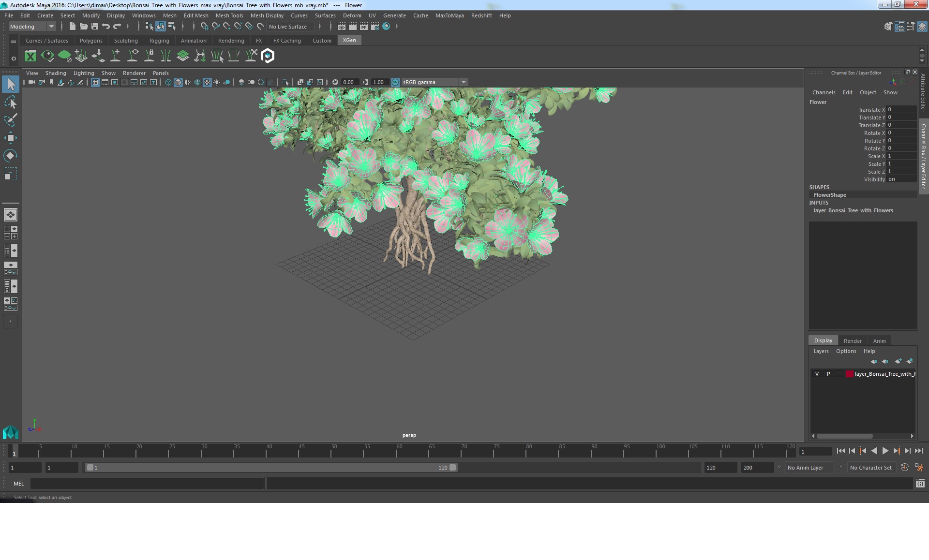This screenshot has width=929, height=560.
Task: Choose the Move tool in toolbox
Action: pyautogui.click(x=11, y=138)
